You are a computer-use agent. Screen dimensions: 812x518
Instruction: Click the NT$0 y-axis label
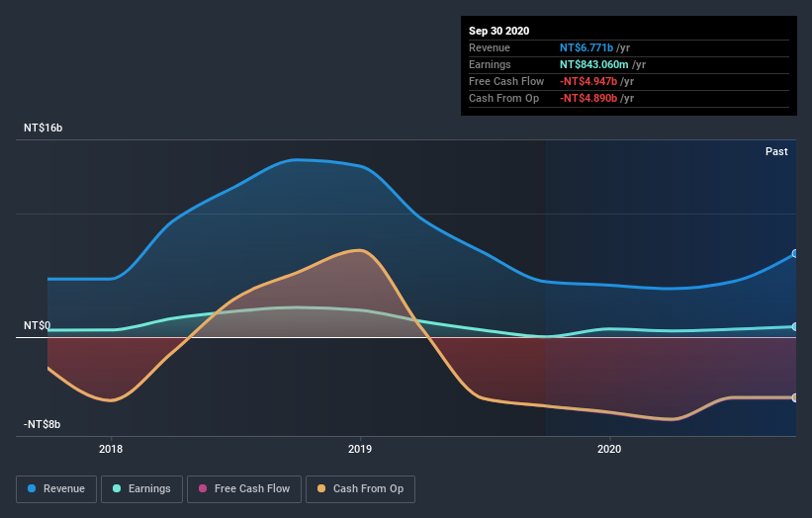click(x=38, y=325)
